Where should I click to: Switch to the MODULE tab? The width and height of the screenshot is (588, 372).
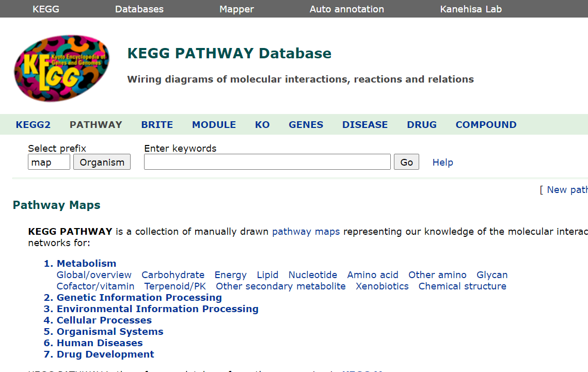[x=214, y=125]
